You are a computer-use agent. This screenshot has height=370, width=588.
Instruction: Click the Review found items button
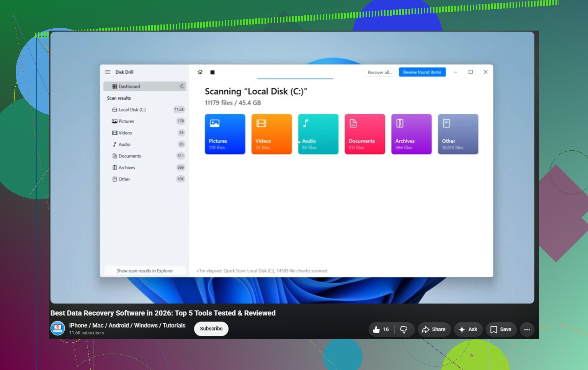(422, 72)
